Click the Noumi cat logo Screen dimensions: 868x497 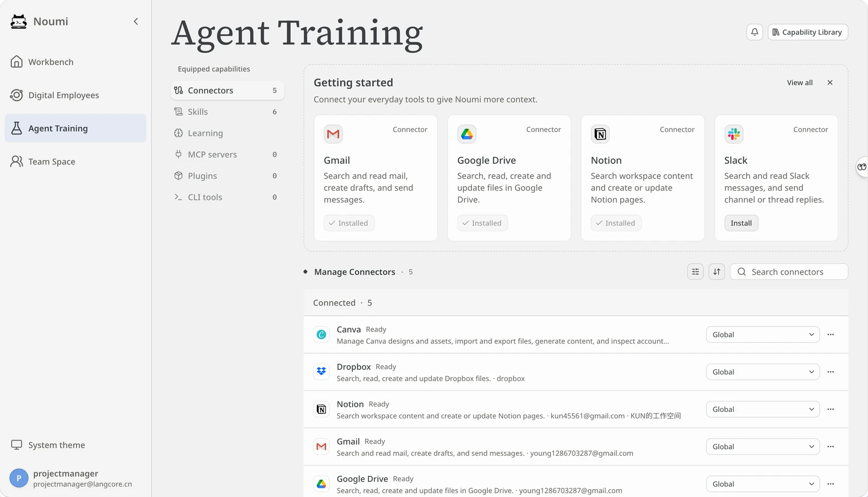[18, 22]
